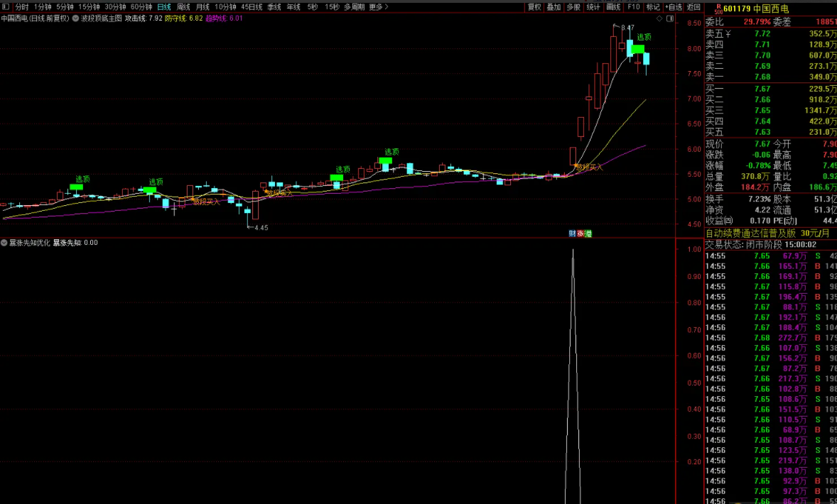This screenshot has width=837, height=504.
Task: Click the 港 Hong Kong badge
Action: (588, 234)
